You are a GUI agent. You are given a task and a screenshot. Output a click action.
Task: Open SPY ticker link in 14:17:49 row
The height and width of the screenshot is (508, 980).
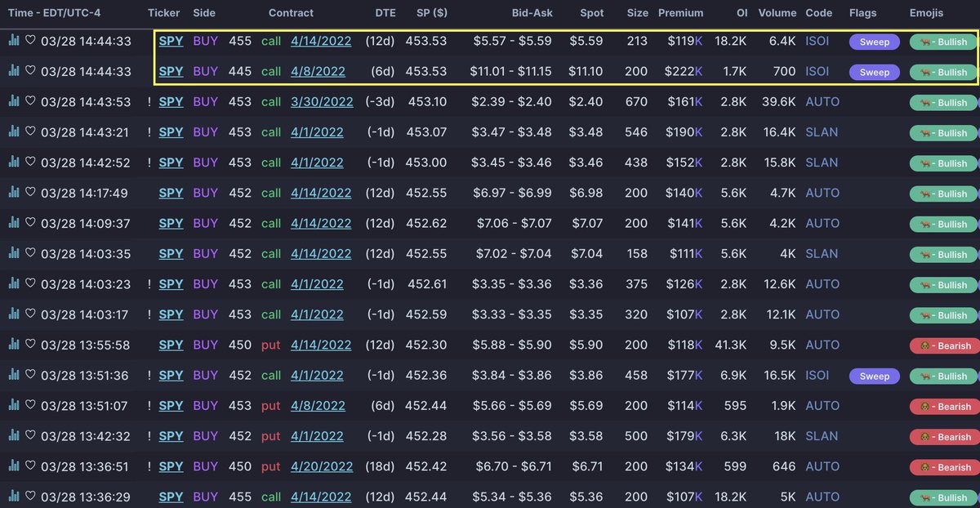[171, 193]
